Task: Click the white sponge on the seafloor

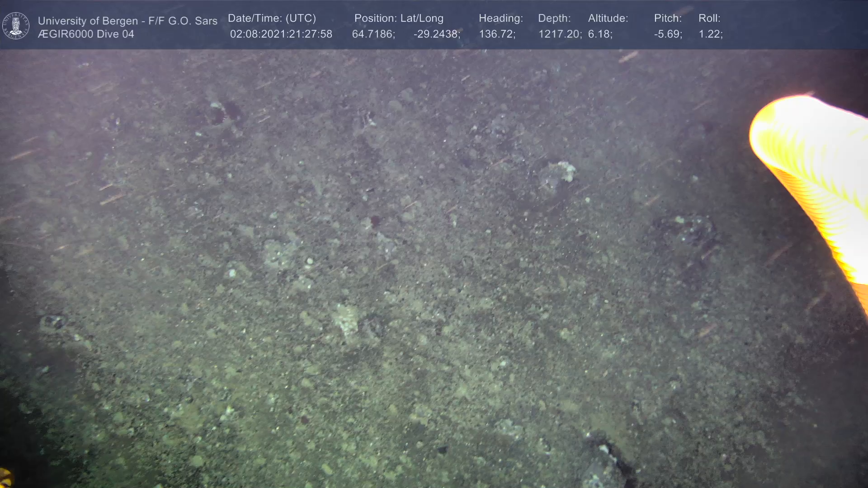Action: pos(566,171)
